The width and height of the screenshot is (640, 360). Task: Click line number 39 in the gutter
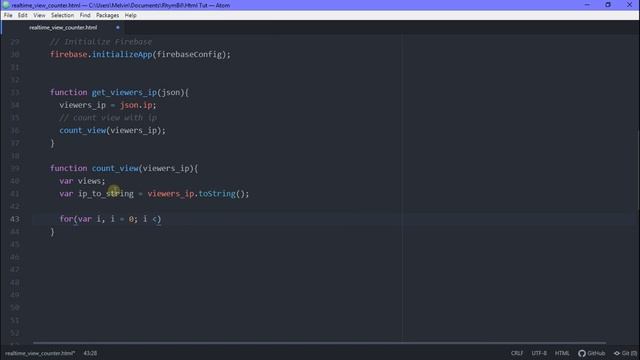click(x=15, y=168)
